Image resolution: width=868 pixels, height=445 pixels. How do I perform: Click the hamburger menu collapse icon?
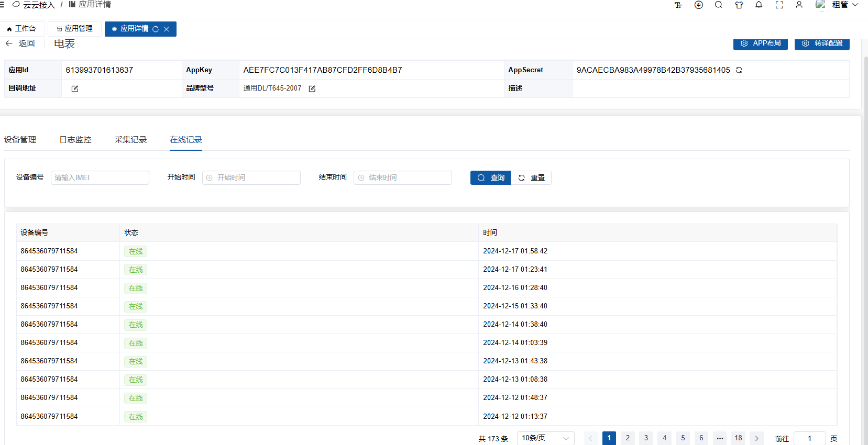(2, 5)
